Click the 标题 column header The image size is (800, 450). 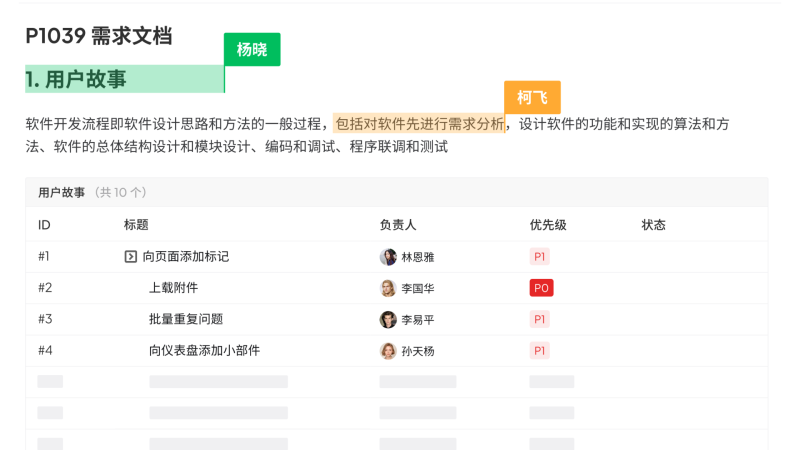tap(136, 225)
